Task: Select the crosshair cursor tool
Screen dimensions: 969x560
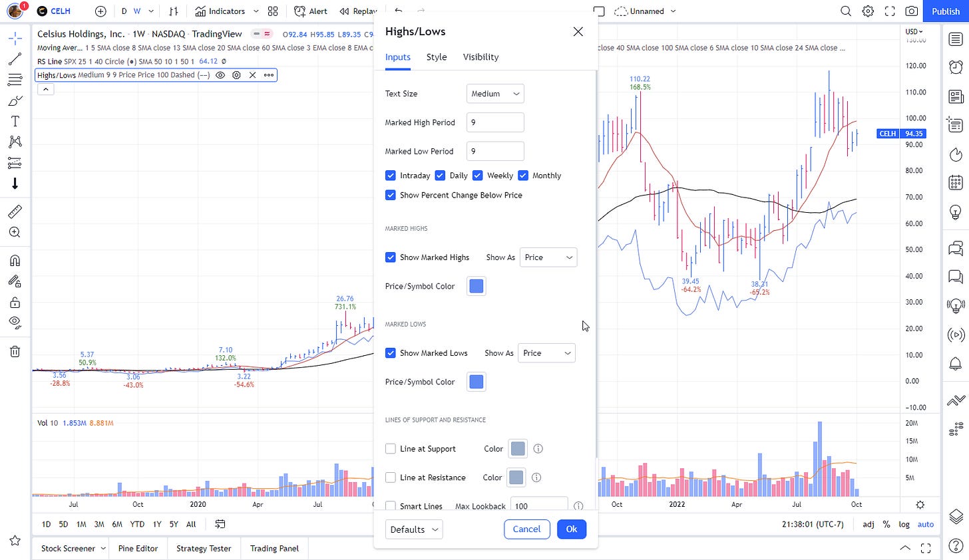Action: click(x=15, y=39)
